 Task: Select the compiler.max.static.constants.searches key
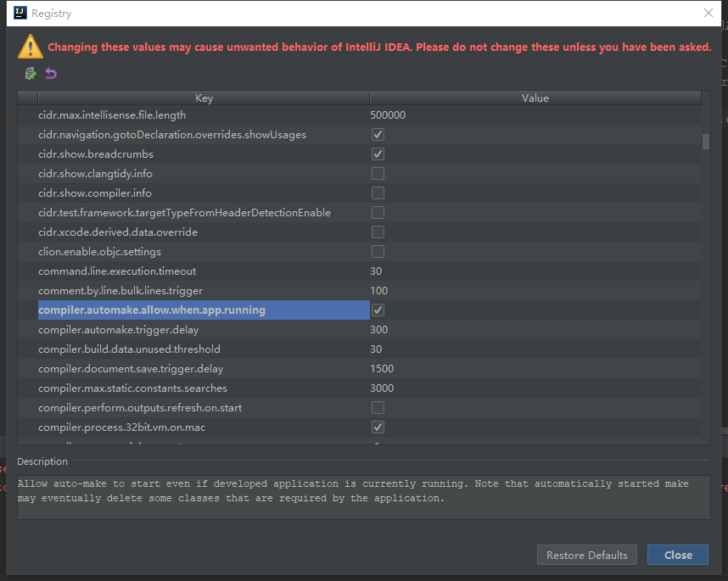coord(132,388)
